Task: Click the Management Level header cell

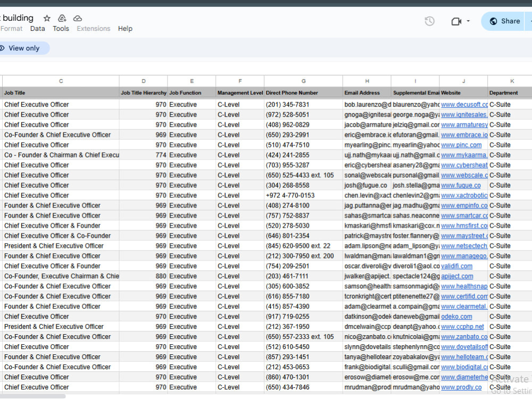Action: 240,93
